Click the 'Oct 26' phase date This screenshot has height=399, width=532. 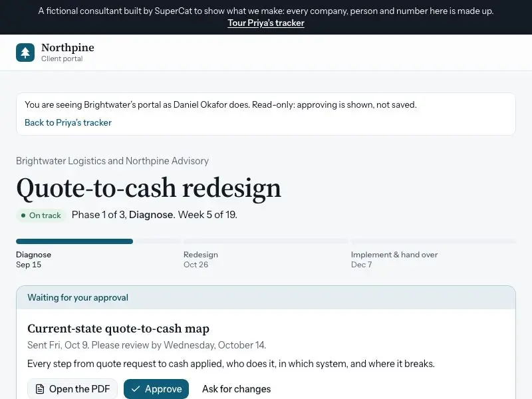point(196,265)
